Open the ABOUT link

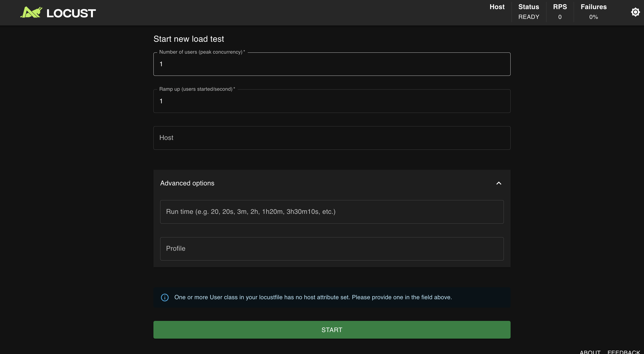click(x=590, y=352)
